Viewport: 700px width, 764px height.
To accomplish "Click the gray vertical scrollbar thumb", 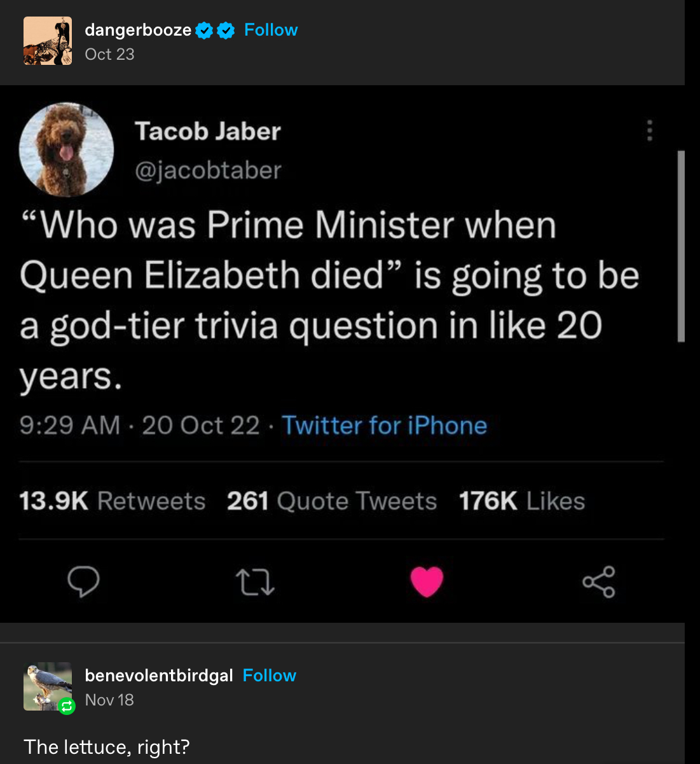I will click(681, 247).
